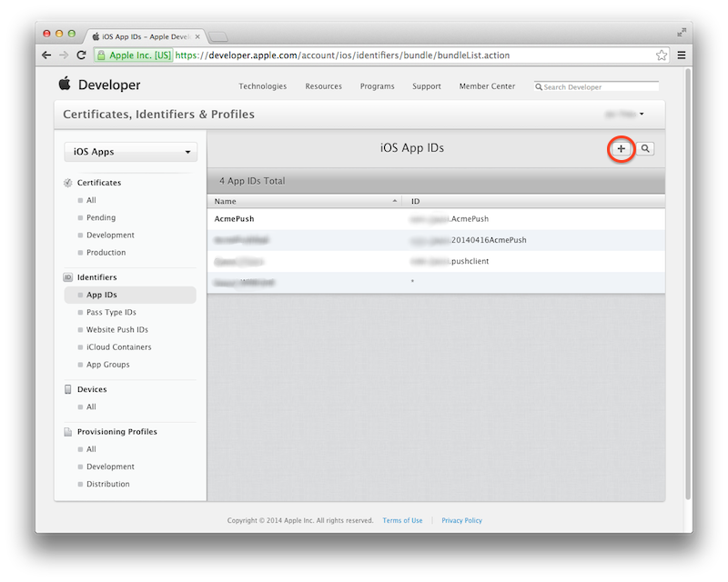Select All under Provisioning Profiles

tap(91, 449)
